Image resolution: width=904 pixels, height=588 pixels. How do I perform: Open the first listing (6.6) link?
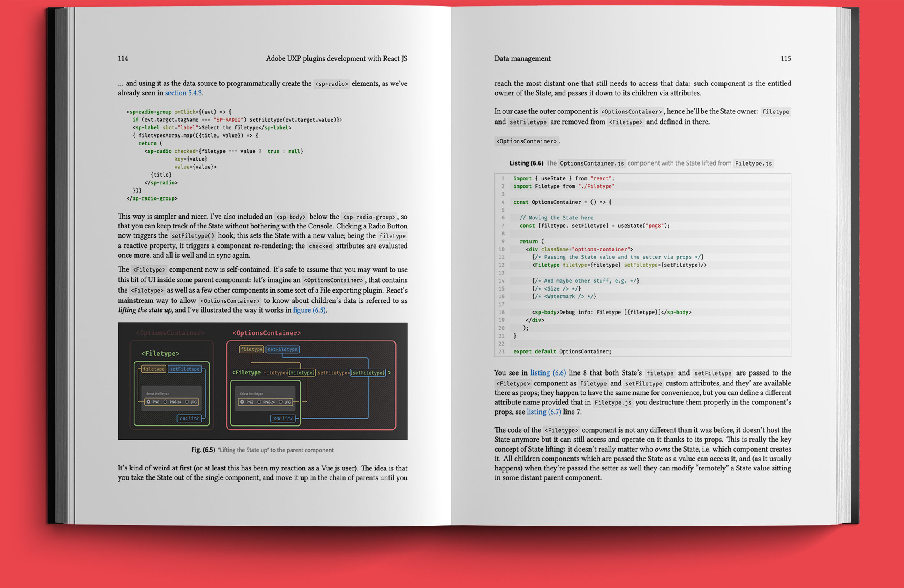548,373
